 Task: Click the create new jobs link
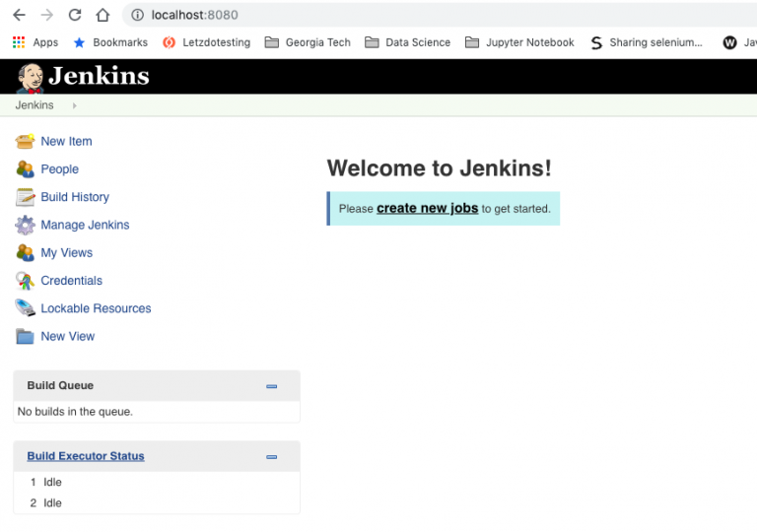pos(427,208)
